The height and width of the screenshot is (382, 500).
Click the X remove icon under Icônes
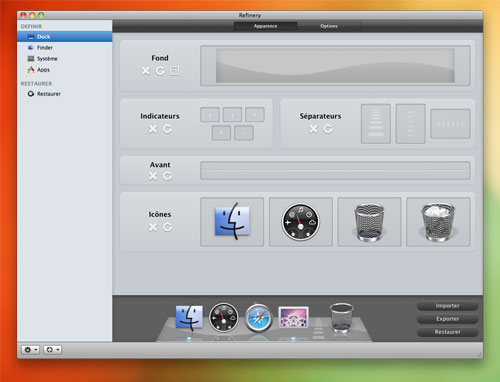(x=153, y=227)
